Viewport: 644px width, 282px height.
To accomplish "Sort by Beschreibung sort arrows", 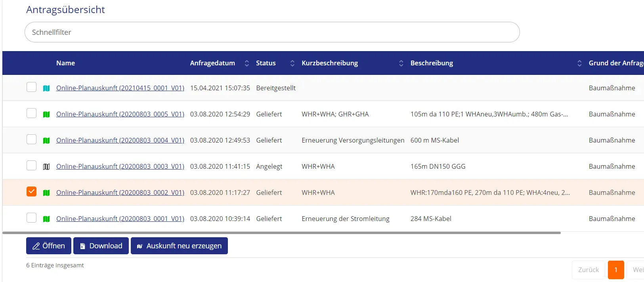I will click(x=579, y=63).
